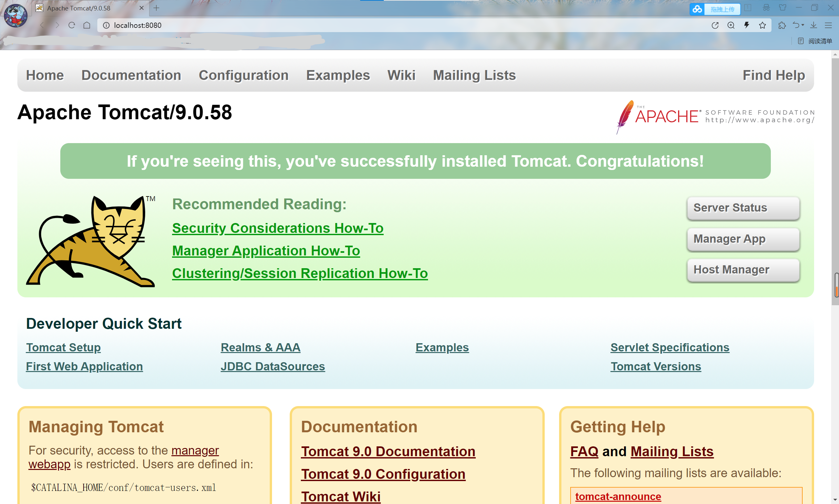
Task: Open the Manager App button
Action: click(x=743, y=239)
